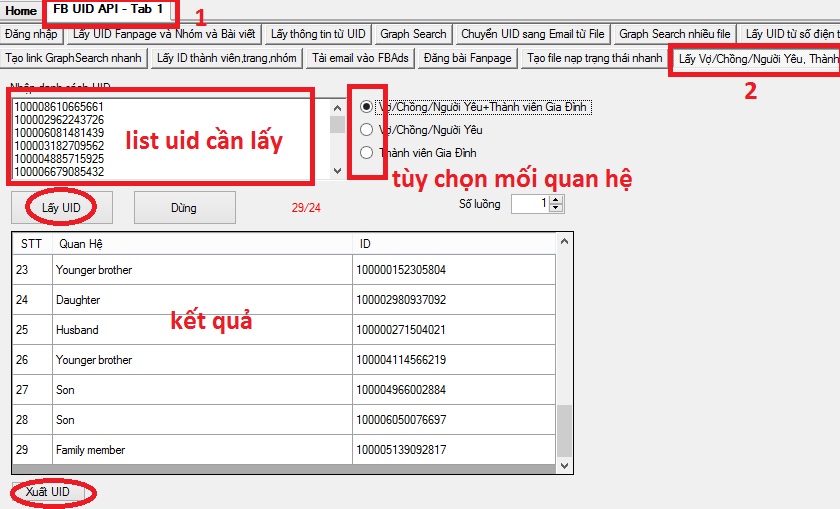
Task: Click the Xuất UID export button
Action: (48, 492)
